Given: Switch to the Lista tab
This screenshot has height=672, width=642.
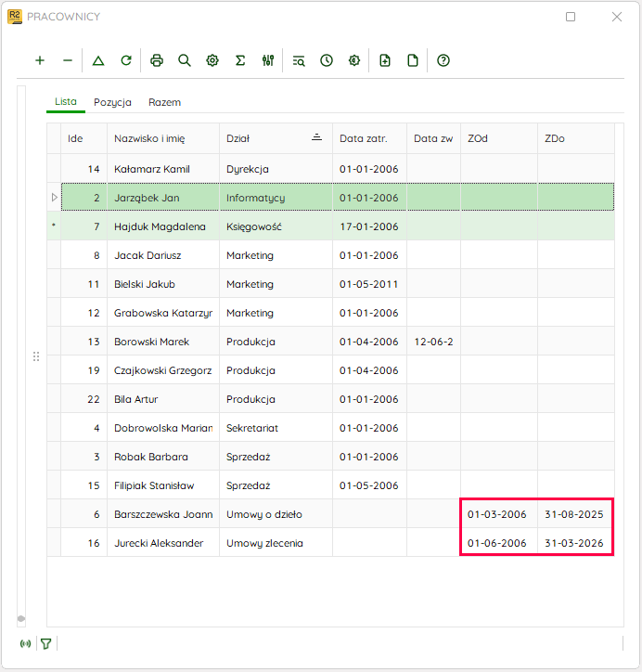Looking at the screenshot, I should click(66, 101).
